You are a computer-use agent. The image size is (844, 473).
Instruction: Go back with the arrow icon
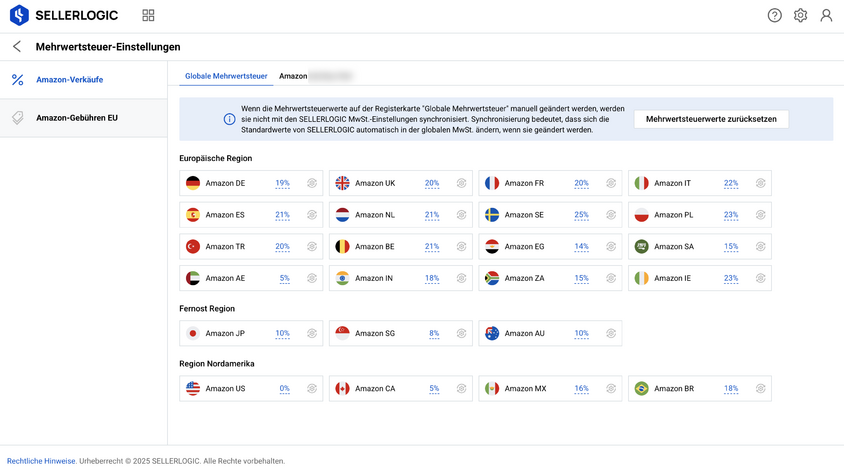point(17,47)
